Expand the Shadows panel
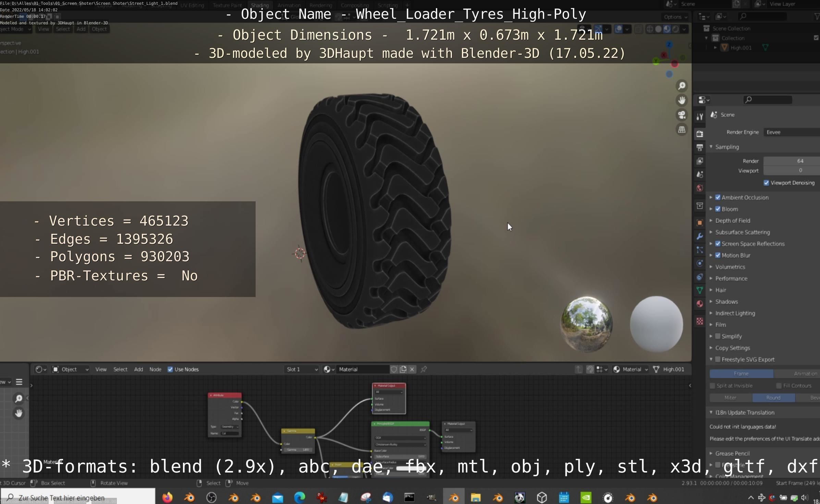 [x=711, y=302]
